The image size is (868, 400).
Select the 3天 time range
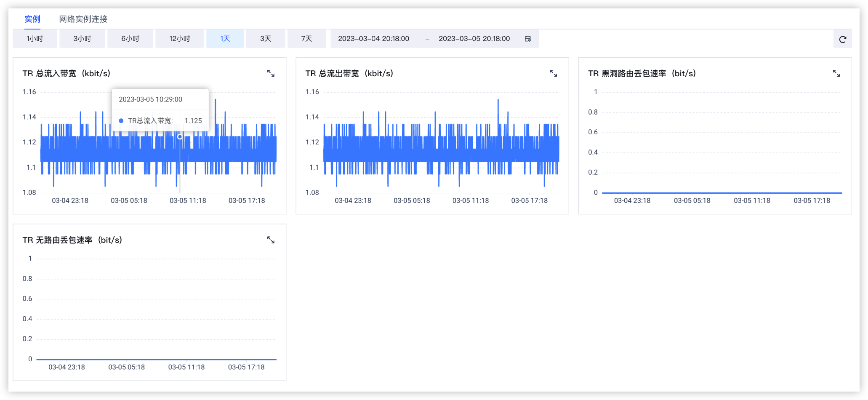(x=266, y=39)
